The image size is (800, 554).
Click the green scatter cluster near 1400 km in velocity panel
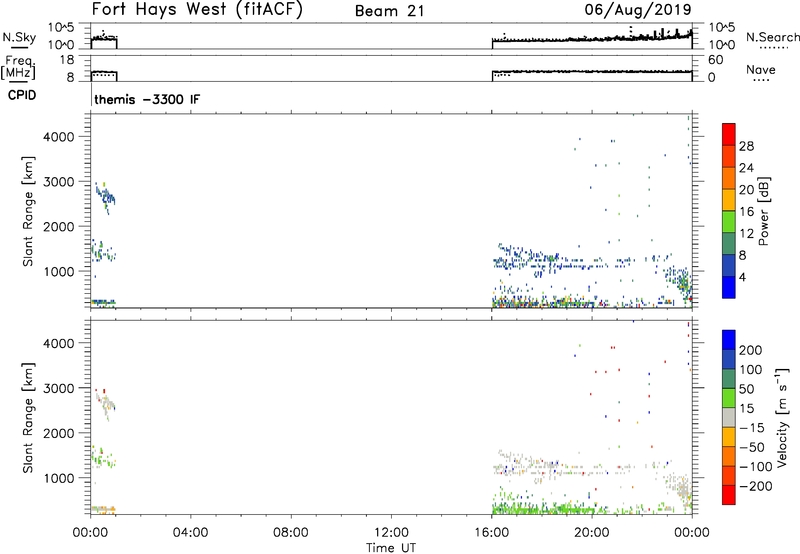click(x=102, y=457)
